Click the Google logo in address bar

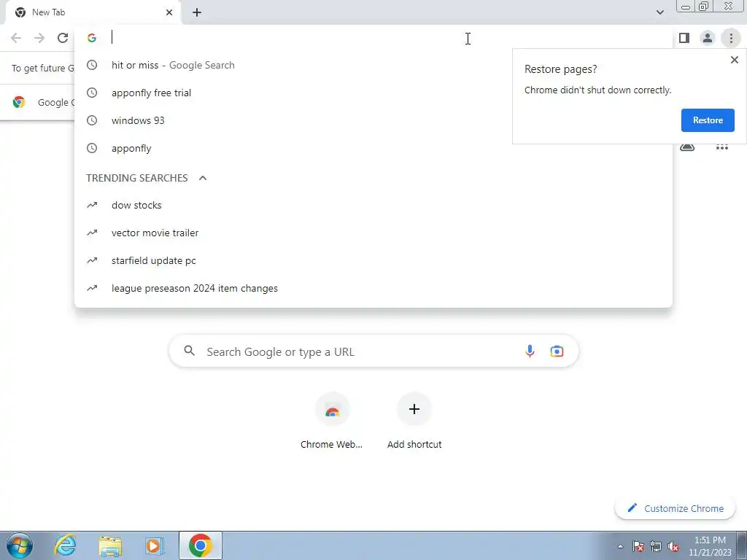tap(92, 38)
